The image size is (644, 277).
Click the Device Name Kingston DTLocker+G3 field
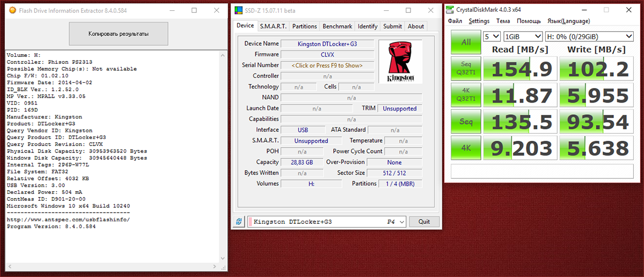pyautogui.click(x=327, y=44)
